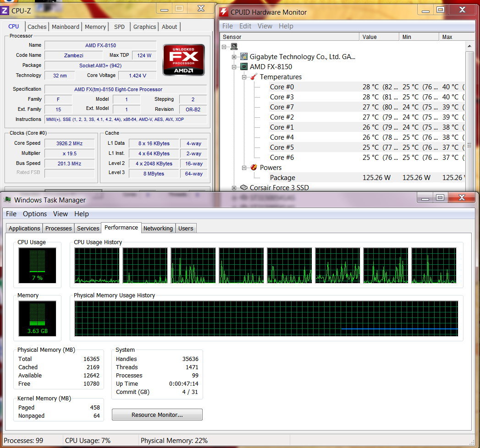Click the Value column header in Hardware Monitor
Screen dimensions: 480x448
pos(379,37)
